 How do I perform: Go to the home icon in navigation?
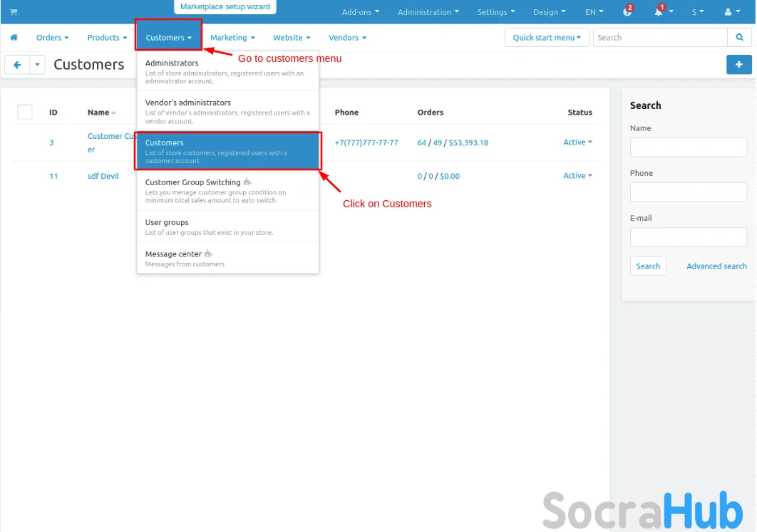coord(14,38)
